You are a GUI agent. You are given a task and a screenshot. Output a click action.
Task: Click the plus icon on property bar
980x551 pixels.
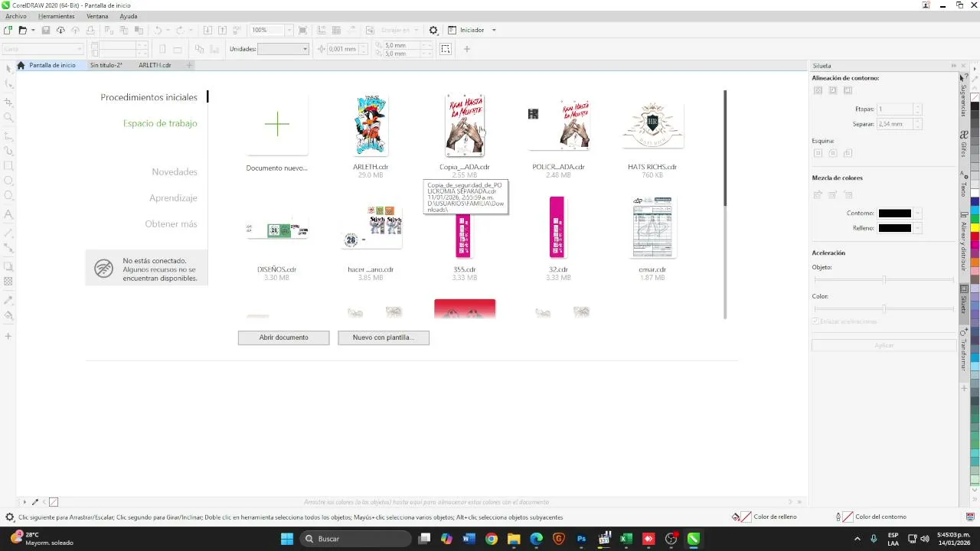(x=467, y=49)
